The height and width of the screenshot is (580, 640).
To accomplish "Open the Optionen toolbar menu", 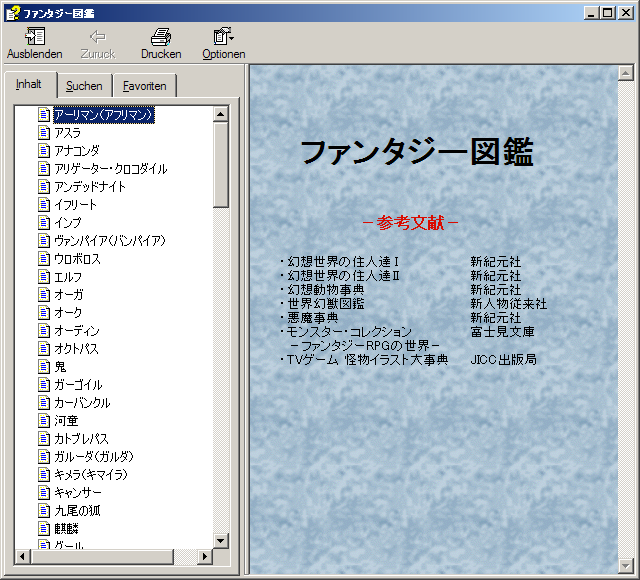I will click(x=223, y=37).
